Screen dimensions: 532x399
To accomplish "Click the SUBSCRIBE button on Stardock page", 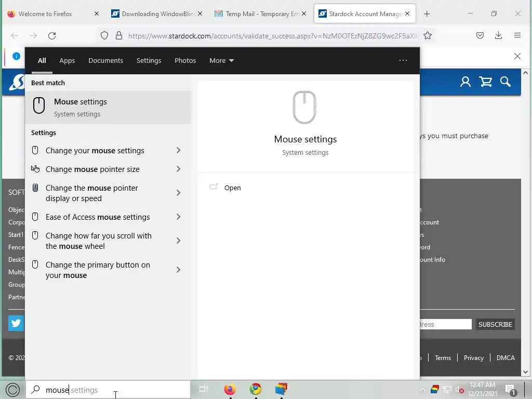I will click(x=495, y=324).
